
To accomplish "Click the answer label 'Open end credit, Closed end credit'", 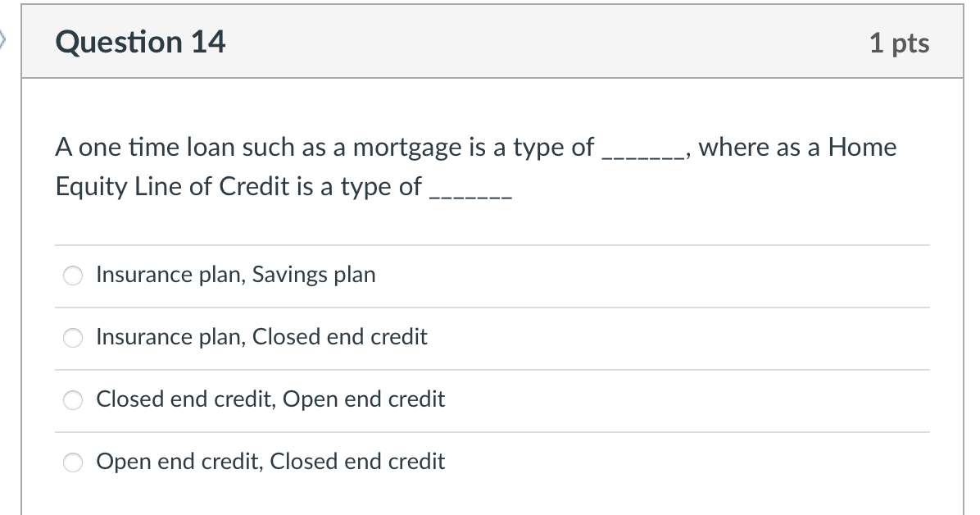I will [x=270, y=462].
